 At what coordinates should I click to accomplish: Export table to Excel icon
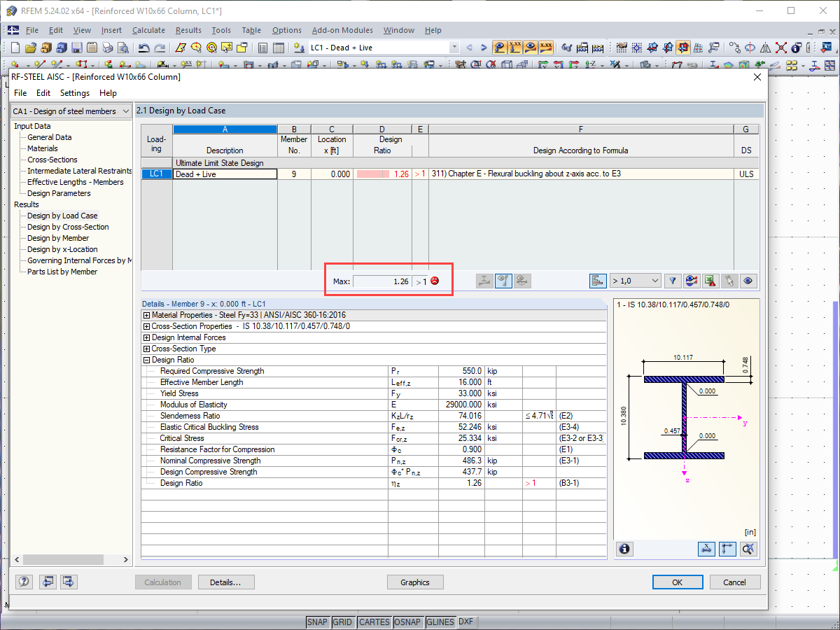(x=710, y=281)
